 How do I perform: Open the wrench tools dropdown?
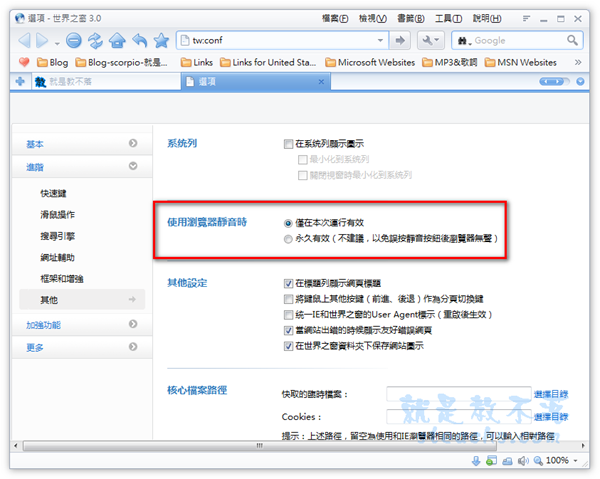432,40
